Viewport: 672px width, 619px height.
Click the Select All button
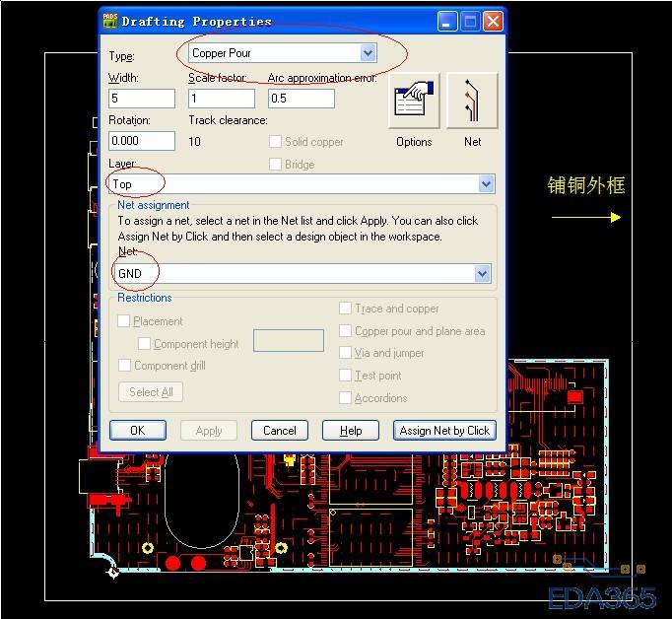151,392
